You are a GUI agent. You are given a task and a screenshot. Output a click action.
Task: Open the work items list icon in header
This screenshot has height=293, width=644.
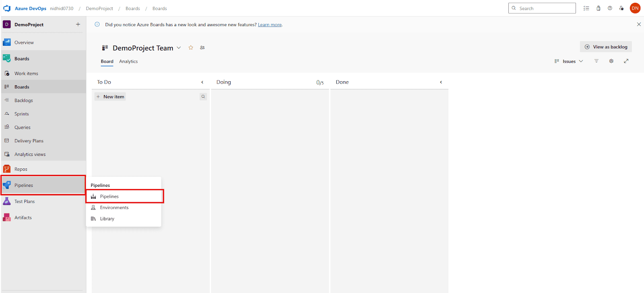586,8
